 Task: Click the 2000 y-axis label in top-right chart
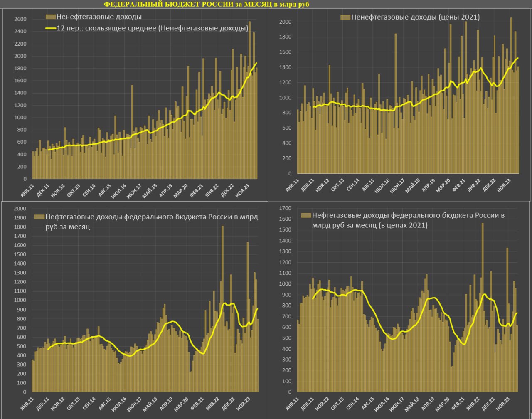tap(286, 22)
